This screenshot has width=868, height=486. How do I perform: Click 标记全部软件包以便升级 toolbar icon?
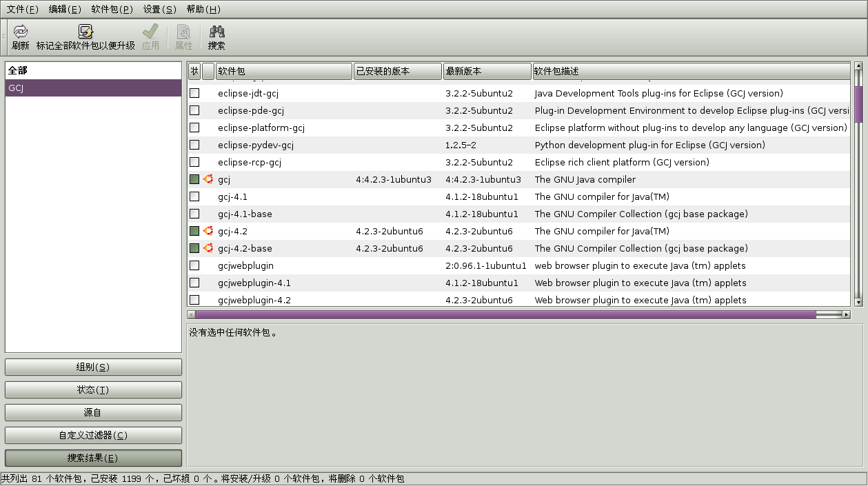click(85, 31)
